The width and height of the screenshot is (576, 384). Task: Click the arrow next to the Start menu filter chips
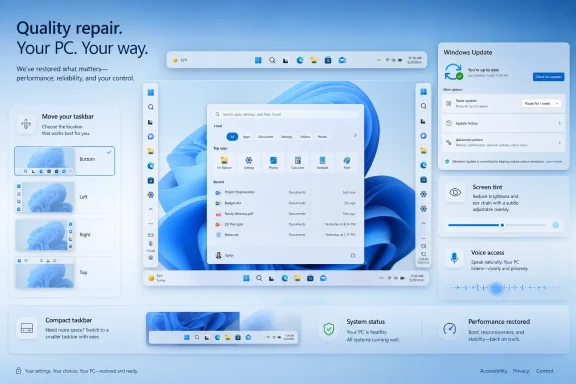pos(355,135)
